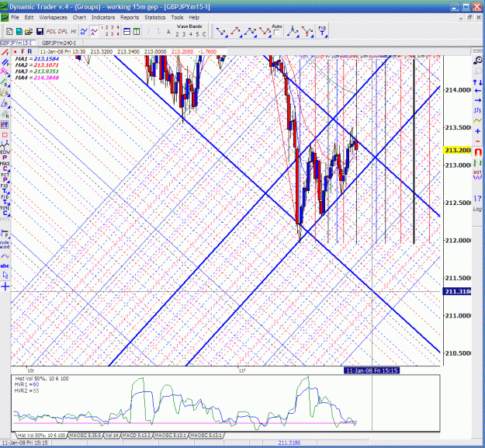
Task: Select the blue crosshair plus tool
Action: (5, 287)
